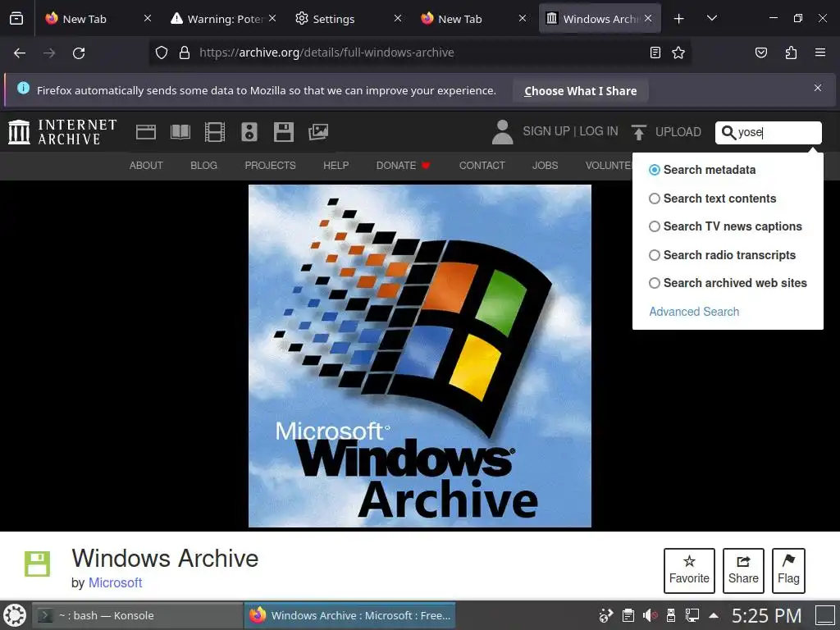Open the Firefox view icon in tab bar
The height and width of the screenshot is (630, 840).
pyautogui.click(x=16, y=19)
